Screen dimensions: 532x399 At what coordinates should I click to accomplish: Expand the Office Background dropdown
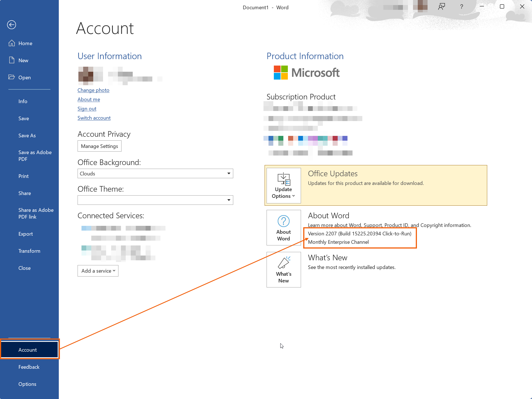click(x=228, y=173)
